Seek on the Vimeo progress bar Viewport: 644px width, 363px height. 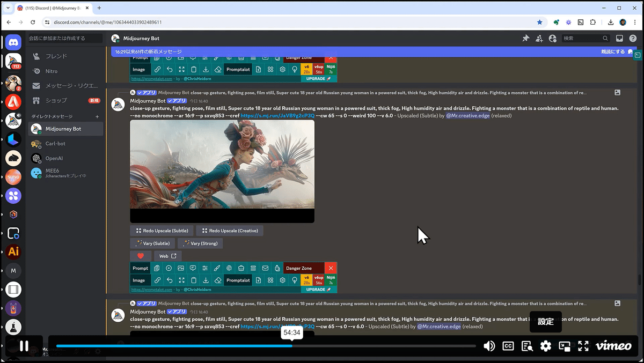tap(266, 346)
